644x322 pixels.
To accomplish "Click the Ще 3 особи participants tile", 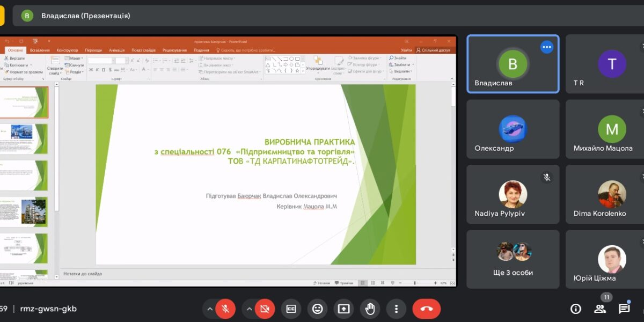I will [513, 259].
